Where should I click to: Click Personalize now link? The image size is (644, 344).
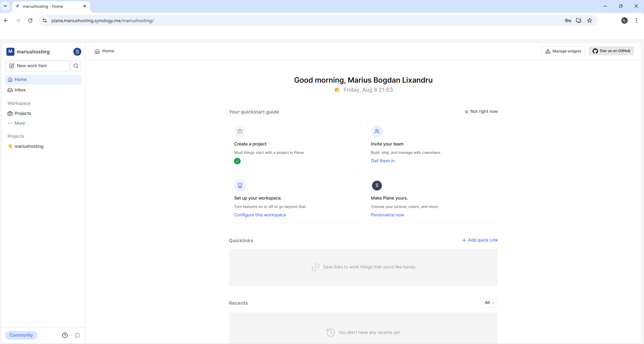pyautogui.click(x=387, y=215)
